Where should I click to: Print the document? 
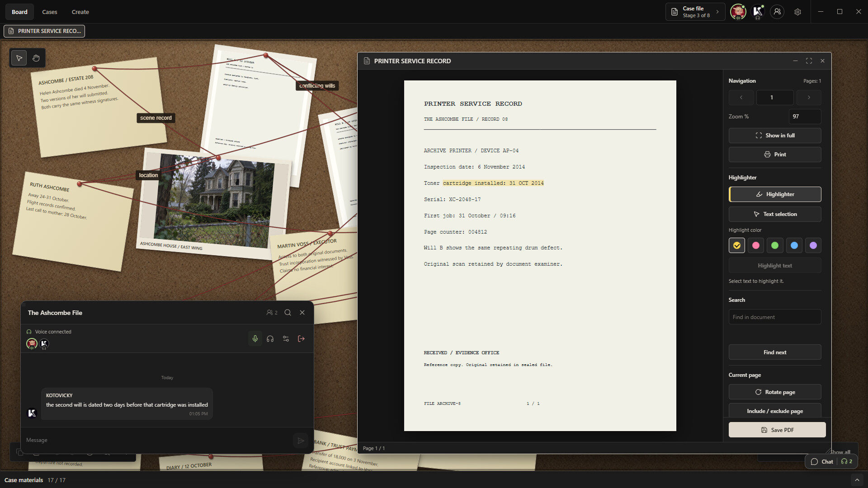pos(775,155)
